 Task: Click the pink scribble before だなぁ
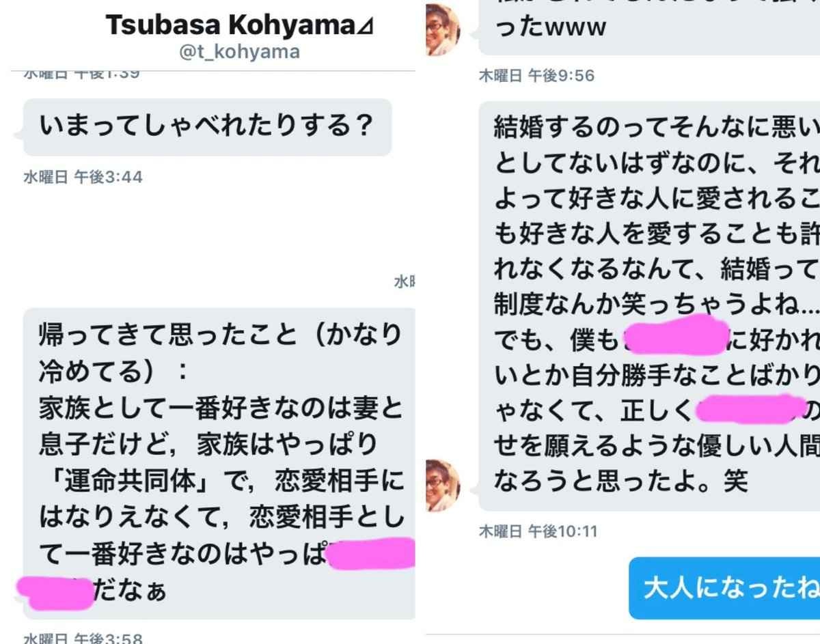[54, 591]
